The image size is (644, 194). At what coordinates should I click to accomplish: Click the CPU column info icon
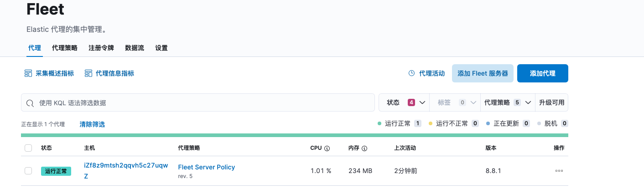coord(327,148)
